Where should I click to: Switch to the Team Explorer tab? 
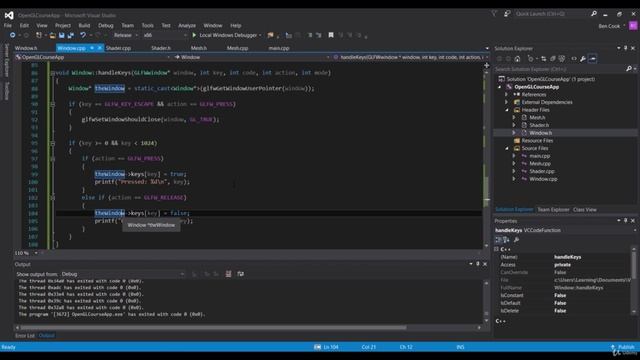[x=553, y=210]
